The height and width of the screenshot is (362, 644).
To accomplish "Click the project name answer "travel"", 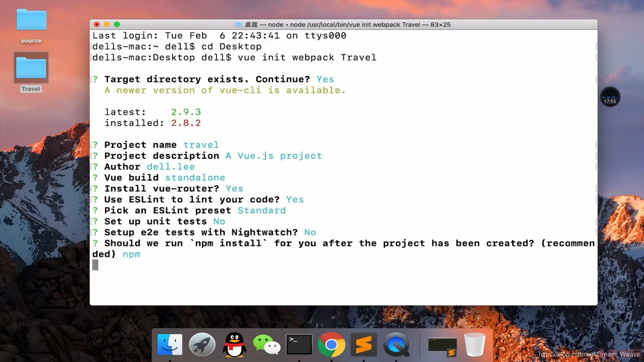I will click(x=201, y=145).
